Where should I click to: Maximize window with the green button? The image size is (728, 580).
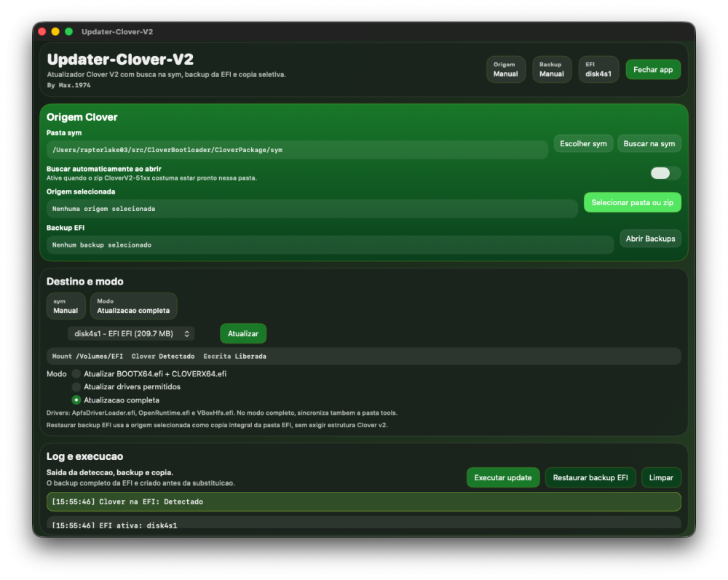pyautogui.click(x=68, y=31)
